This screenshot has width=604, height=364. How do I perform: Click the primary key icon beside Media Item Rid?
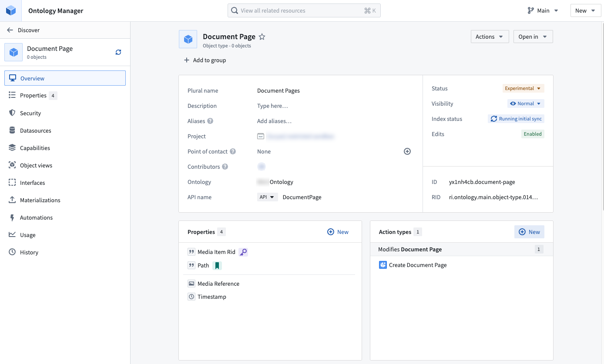(x=243, y=252)
